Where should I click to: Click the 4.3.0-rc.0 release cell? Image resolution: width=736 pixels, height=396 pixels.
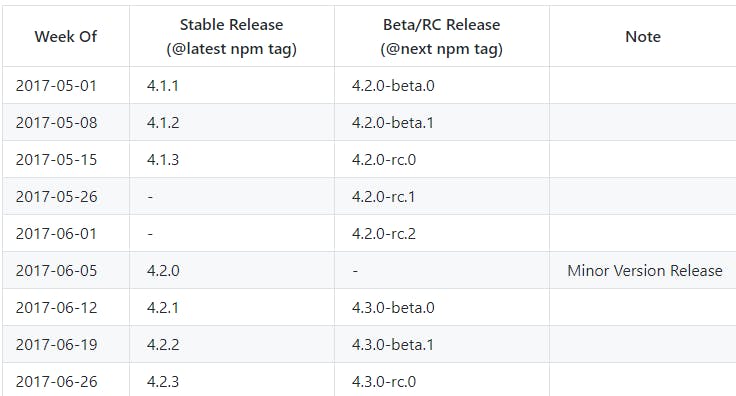pyautogui.click(x=442, y=380)
